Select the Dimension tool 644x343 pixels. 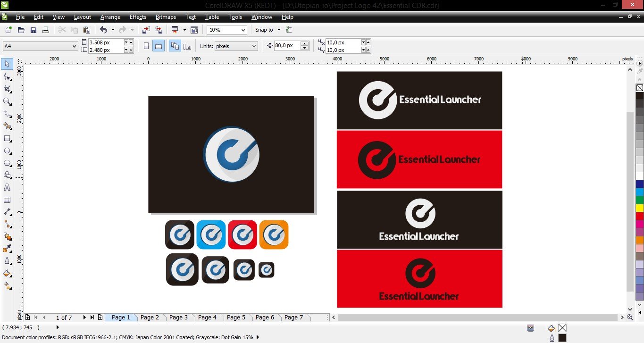(x=7, y=212)
